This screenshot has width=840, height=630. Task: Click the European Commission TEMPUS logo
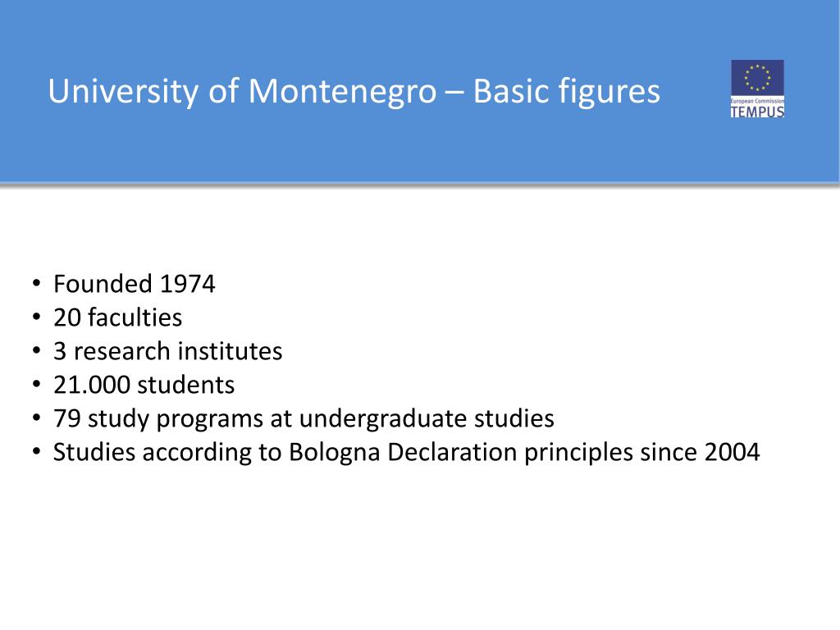(757, 89)
